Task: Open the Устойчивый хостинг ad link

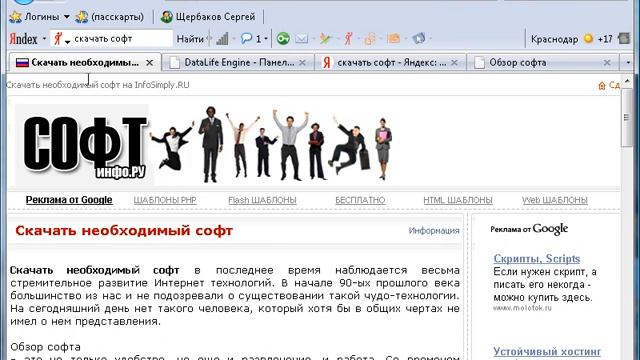Action: 547,351
